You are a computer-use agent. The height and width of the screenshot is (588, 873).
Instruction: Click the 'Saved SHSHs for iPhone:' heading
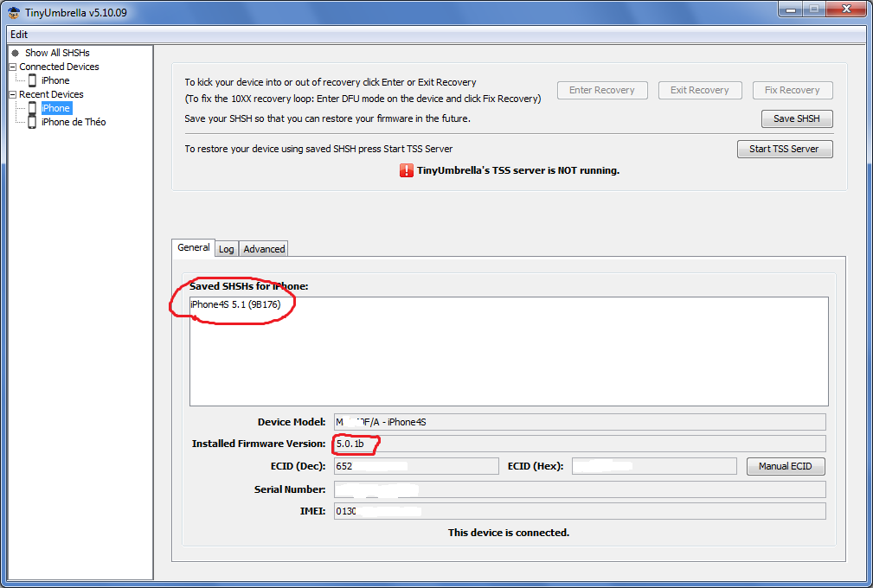pyautogui.click(x=248, y=286)
